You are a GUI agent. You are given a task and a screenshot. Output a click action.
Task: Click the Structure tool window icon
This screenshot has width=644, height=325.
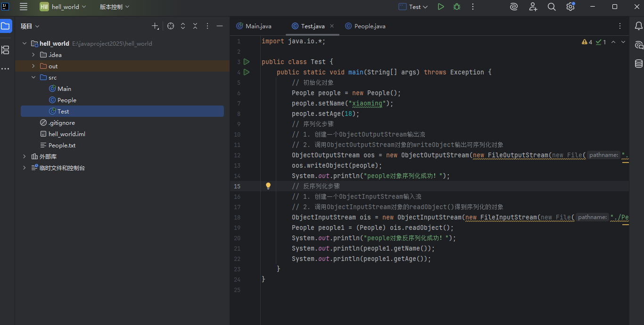6,49
